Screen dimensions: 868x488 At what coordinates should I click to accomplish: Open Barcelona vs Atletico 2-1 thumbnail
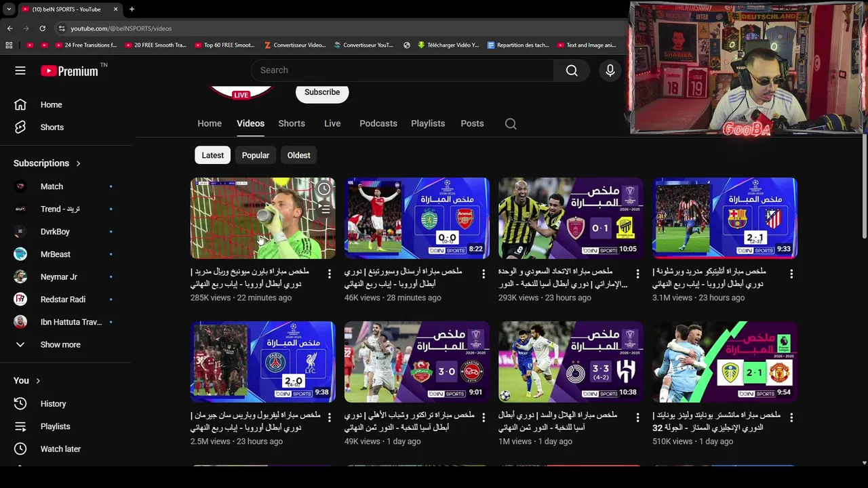click(x=724, y=218)
